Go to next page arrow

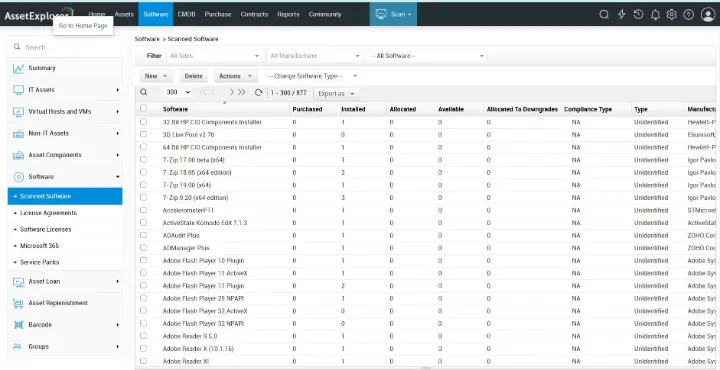[231, 92]
